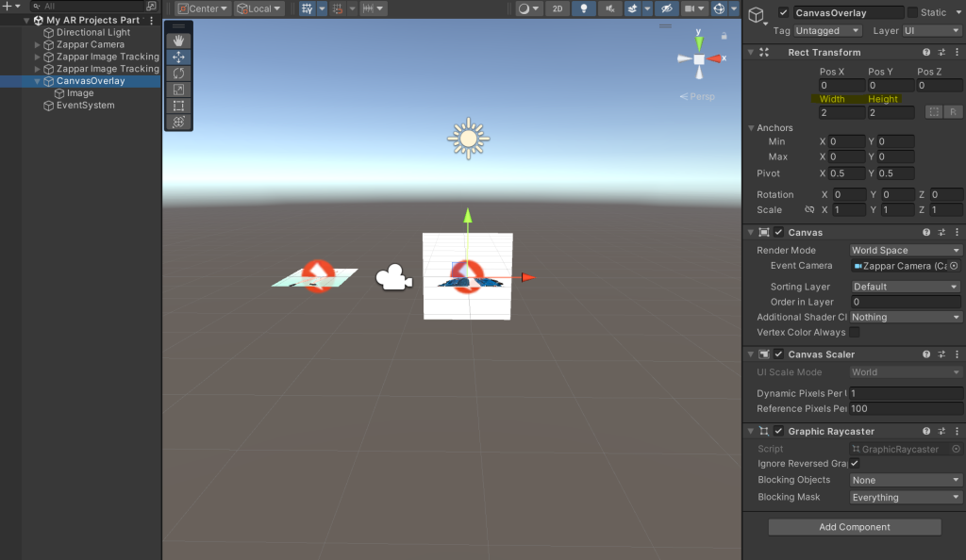Select EventSystem in the hierarchy
This screenshot has width=966, height=560.
tap(85, 106)
